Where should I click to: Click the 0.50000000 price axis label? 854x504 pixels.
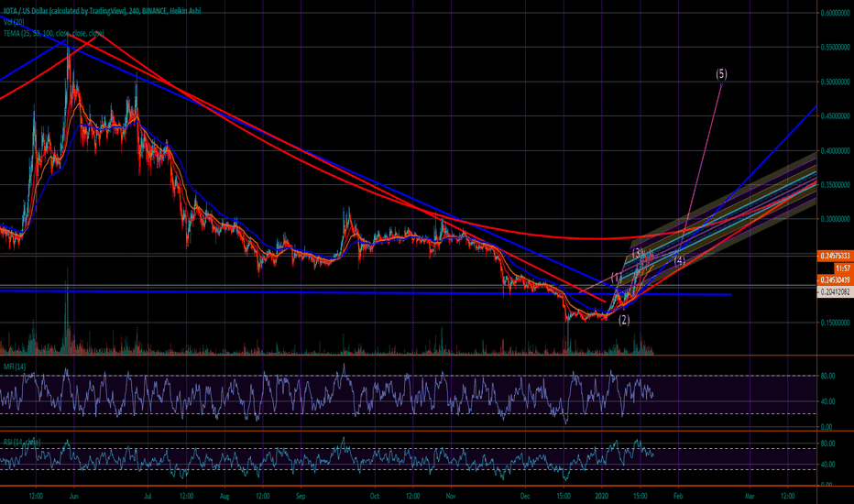(x=835, y=82)
